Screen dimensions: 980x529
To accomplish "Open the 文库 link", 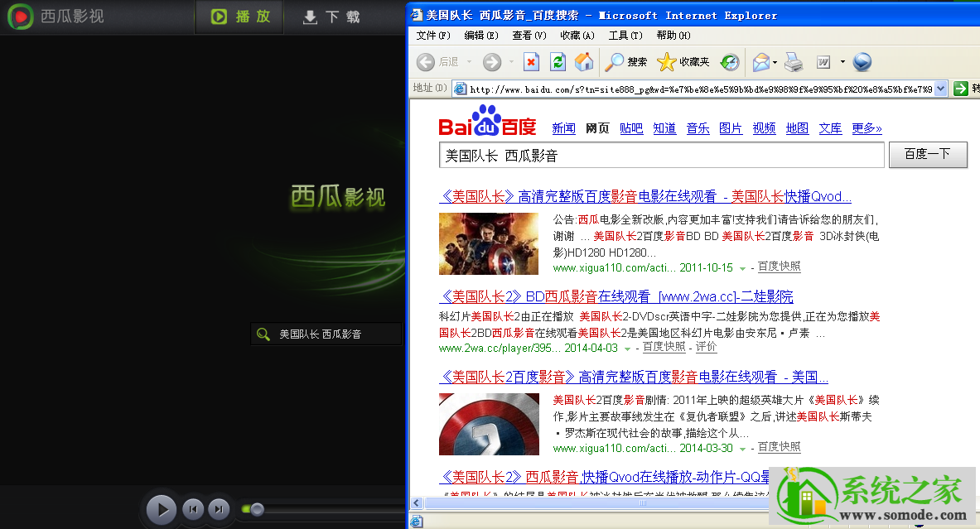I will [830, 128].
